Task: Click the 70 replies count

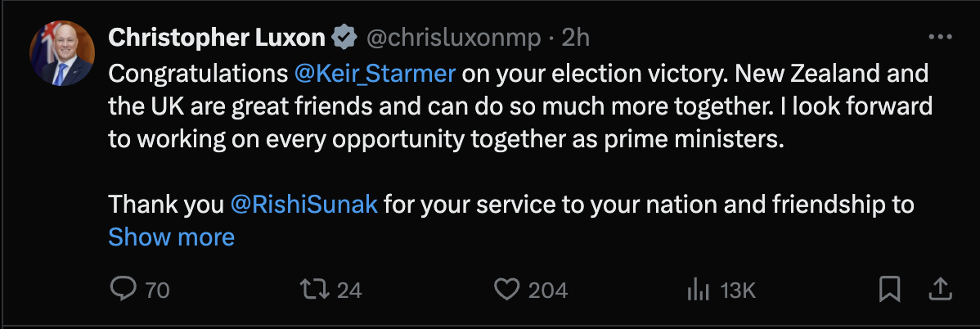Action: (x=156, y=290)
